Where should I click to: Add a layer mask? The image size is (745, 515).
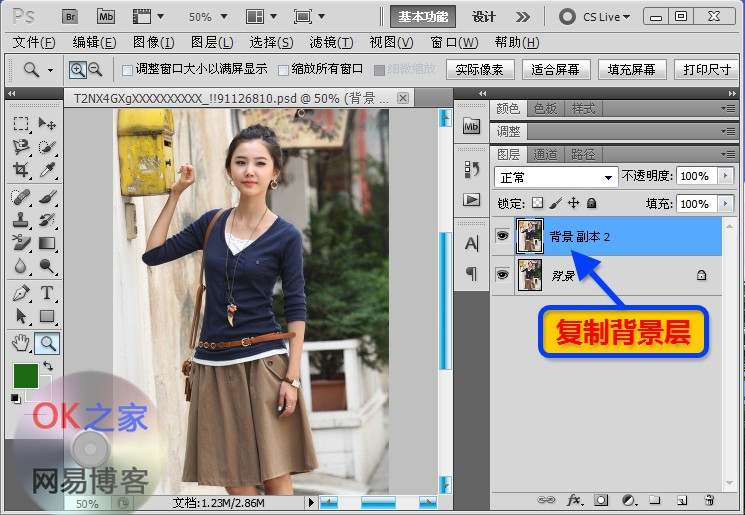pos(601,500)
